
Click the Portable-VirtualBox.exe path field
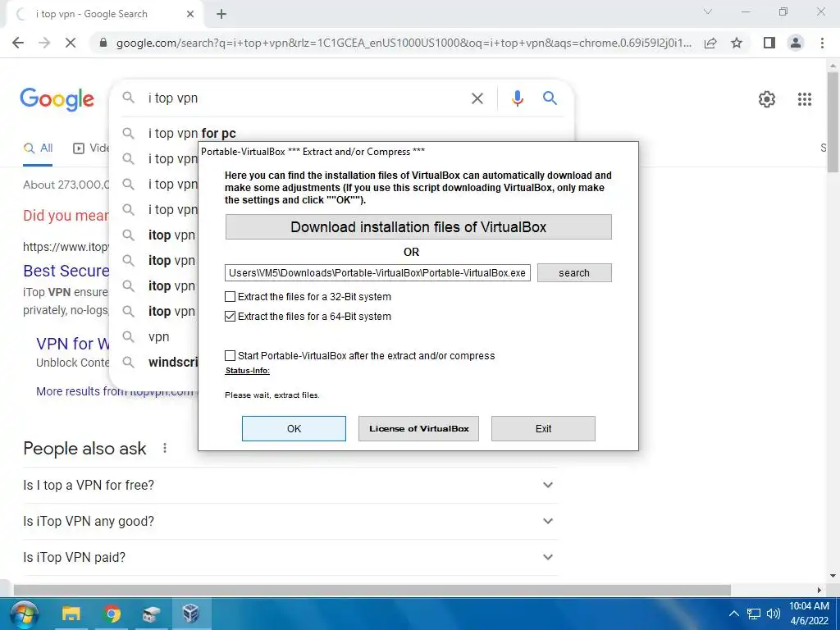(x=377, y=272)
